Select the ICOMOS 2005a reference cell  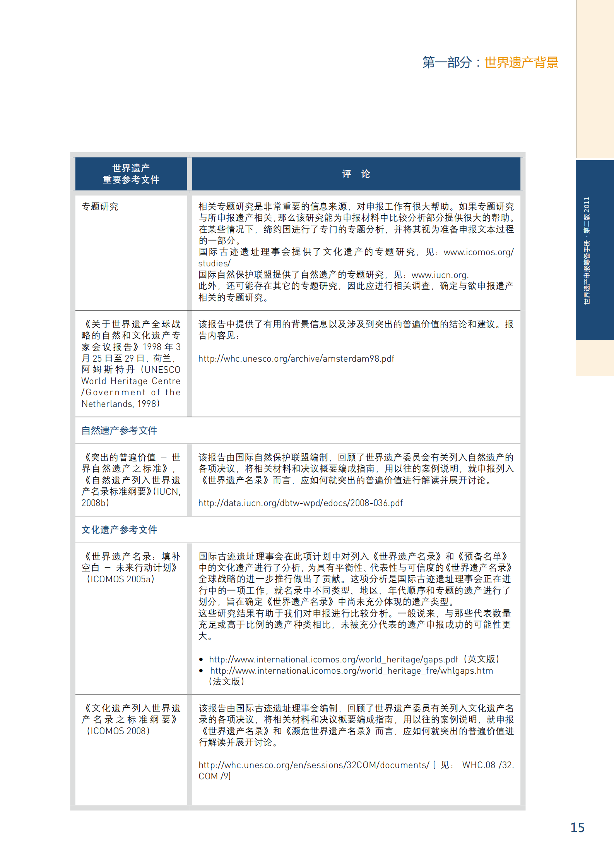[x=131, y=568]
